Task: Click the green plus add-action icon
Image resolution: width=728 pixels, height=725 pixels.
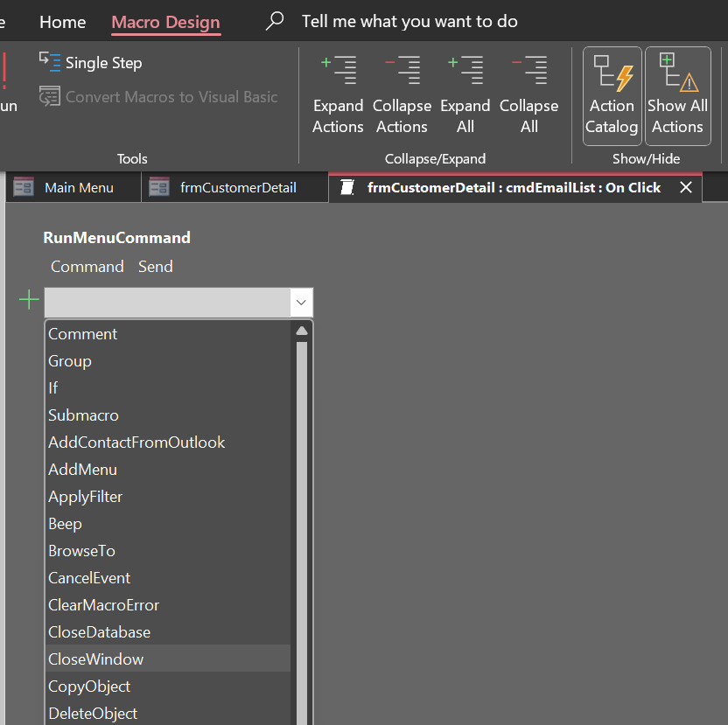Action: coord(29,300)
